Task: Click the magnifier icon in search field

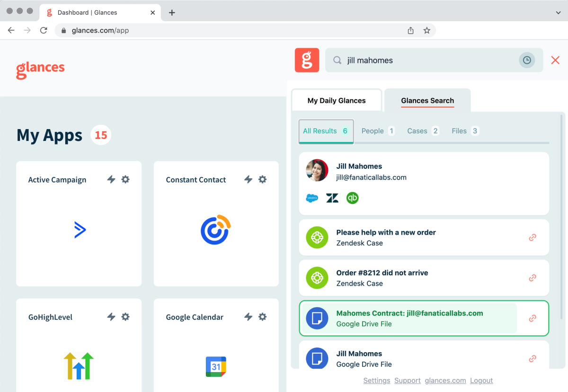Action: [337, 61]
